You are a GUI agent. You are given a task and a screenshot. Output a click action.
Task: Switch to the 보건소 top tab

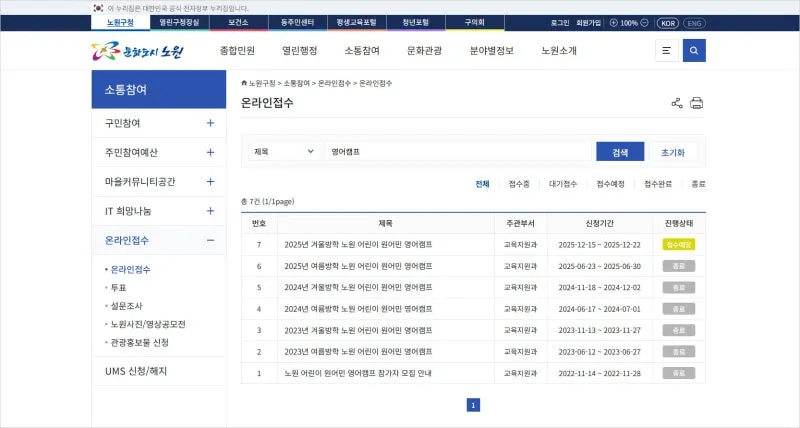pyautogui.click(x=238, y=22)
